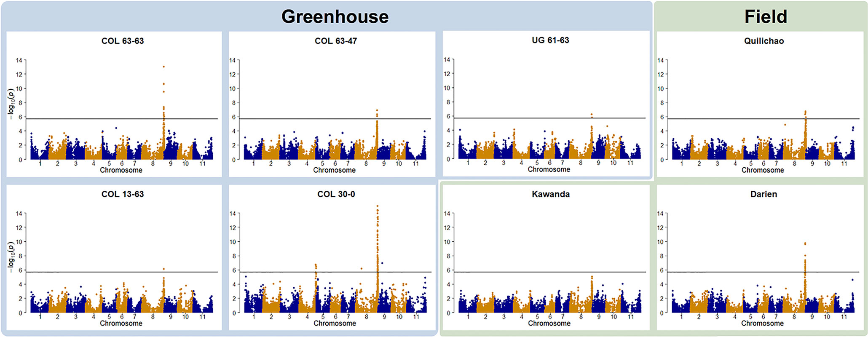Screen dimensions: 868x337
Task: Click chromosome 9 tick label in Darien
Action: click(x=812, y=317)
